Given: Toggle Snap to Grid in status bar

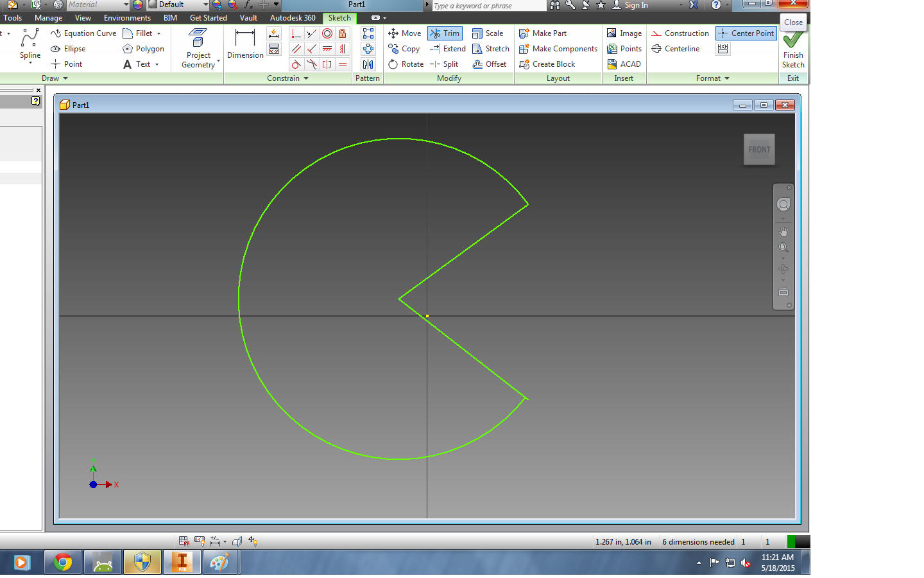Looking at the screenshot, I should pos(184,541).
